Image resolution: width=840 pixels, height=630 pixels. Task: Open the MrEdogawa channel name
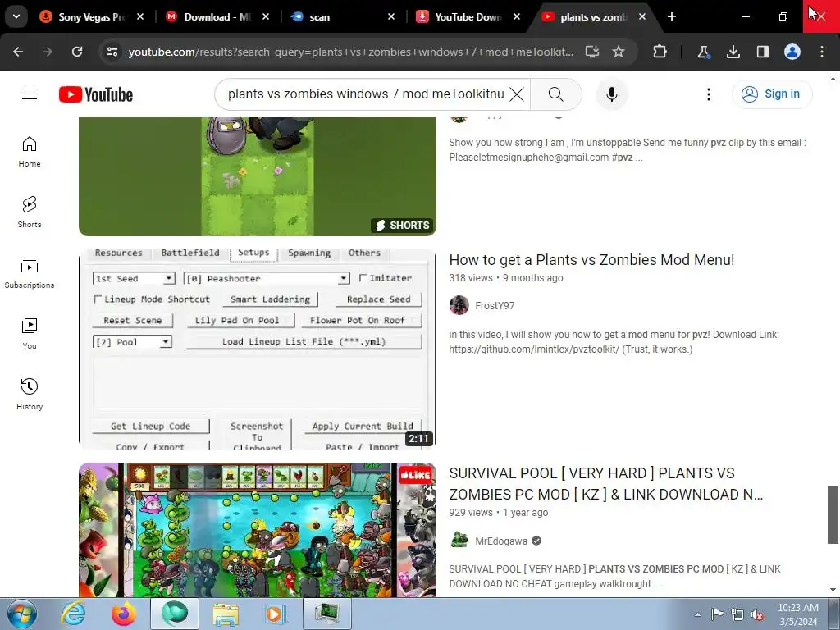(501, 541)
